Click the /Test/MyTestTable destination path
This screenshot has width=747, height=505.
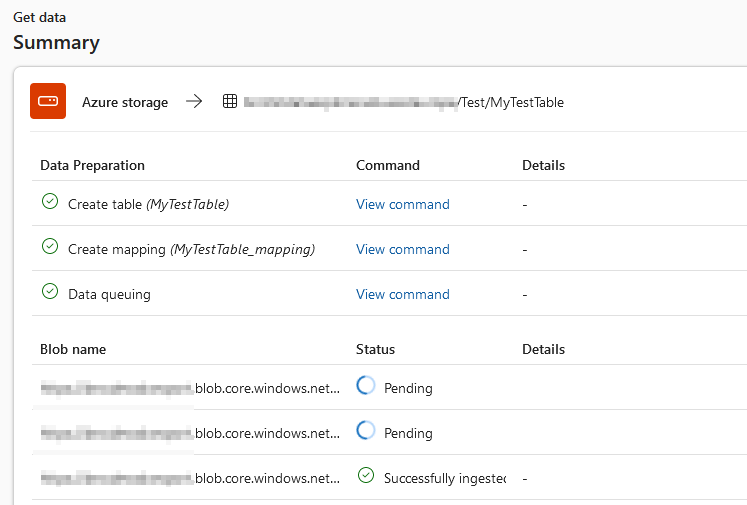coord(511,102)
